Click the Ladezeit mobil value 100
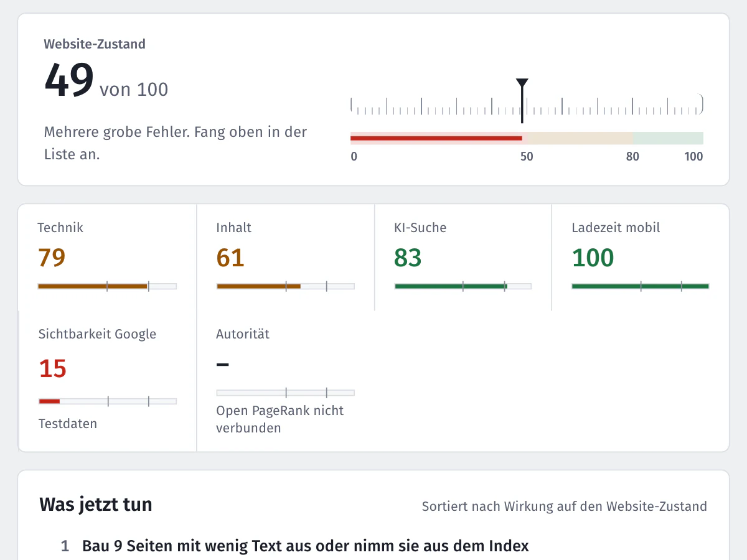The width and height of the screenshot is (747, 560). click(593, 258)
